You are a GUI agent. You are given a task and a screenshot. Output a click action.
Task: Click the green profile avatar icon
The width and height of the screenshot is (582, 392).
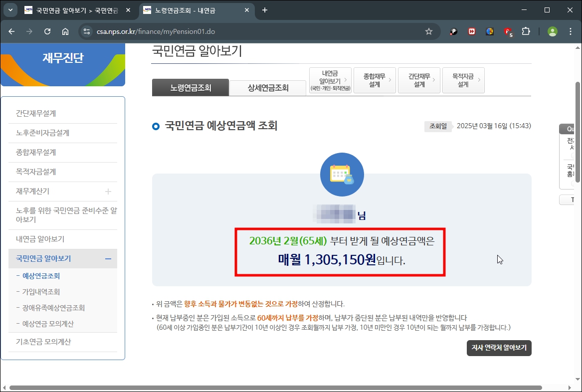552,31
